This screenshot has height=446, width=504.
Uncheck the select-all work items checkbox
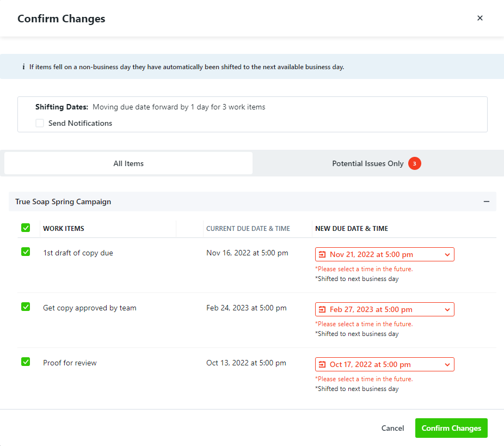coord(26,228)
